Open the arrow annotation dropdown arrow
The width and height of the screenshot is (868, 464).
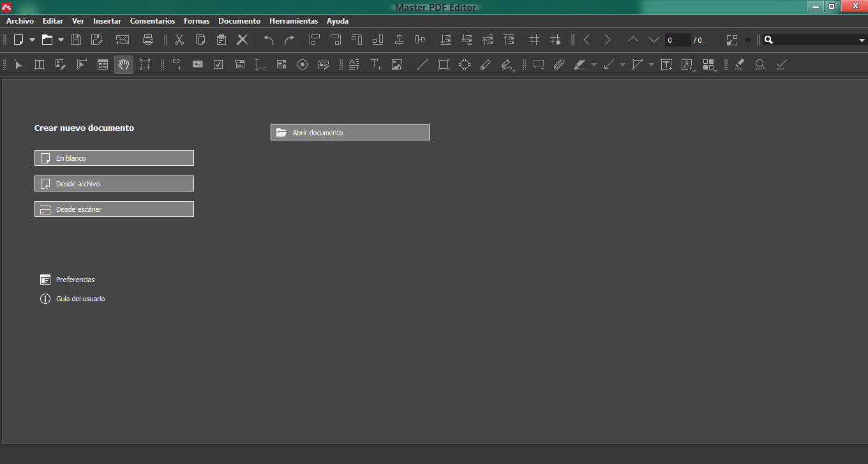pyautogui.click(x=622, y=65)
